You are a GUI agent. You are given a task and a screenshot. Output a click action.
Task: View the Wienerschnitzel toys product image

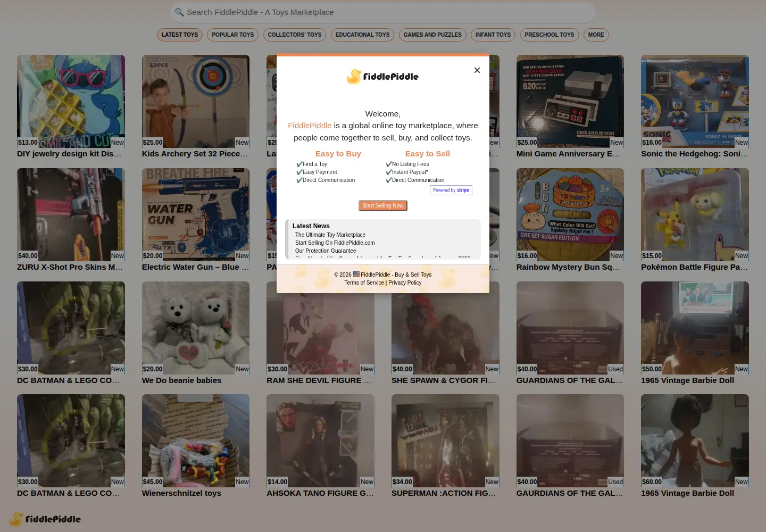(196, 440)
